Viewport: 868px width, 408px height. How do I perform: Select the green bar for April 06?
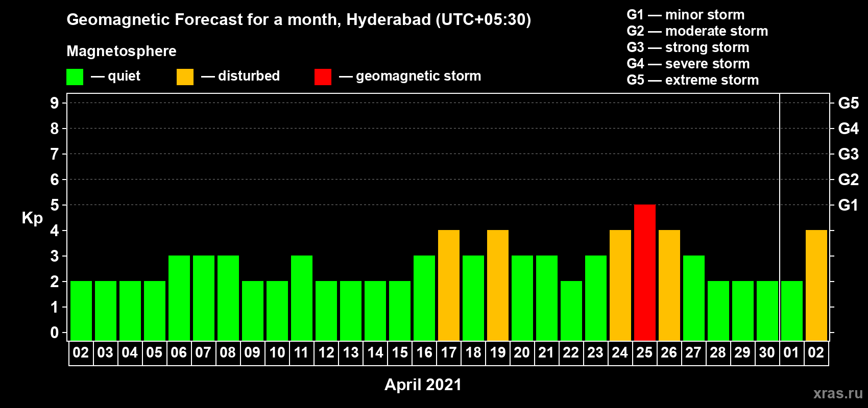(179, 298)
